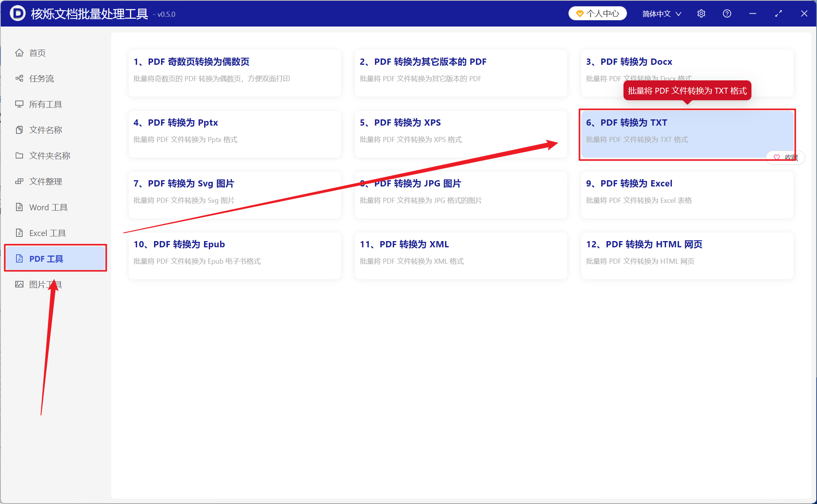Minimize the application window
Image resolution: width=817 pixels, height=504 pixels.
pyautogui.click(x=753, y=14)
